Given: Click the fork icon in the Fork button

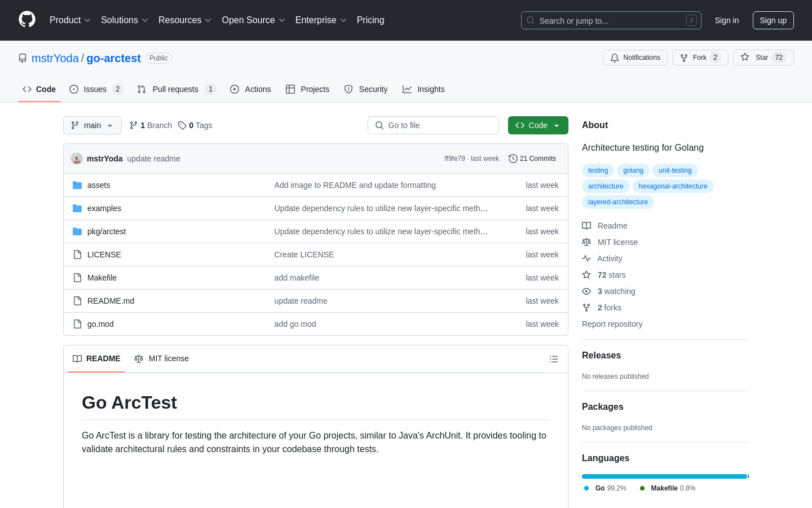Looking at the screenshot, I should [684, 58].
